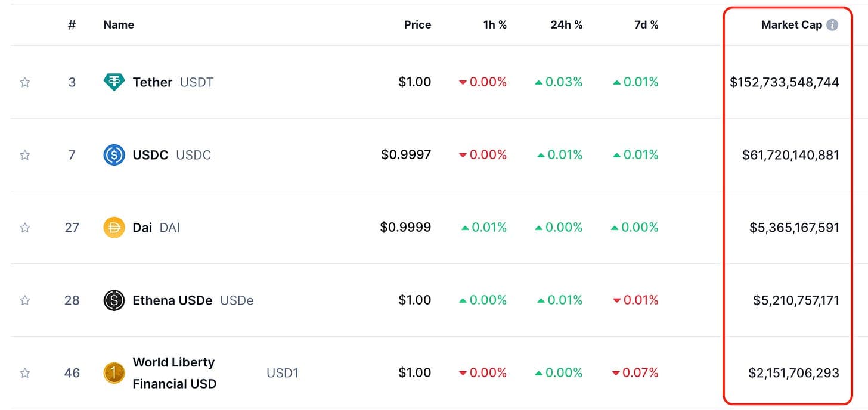Sort by the # rank column header
Image resolution: width=868 pixels, height=410 pixels.
click(72, 25)
